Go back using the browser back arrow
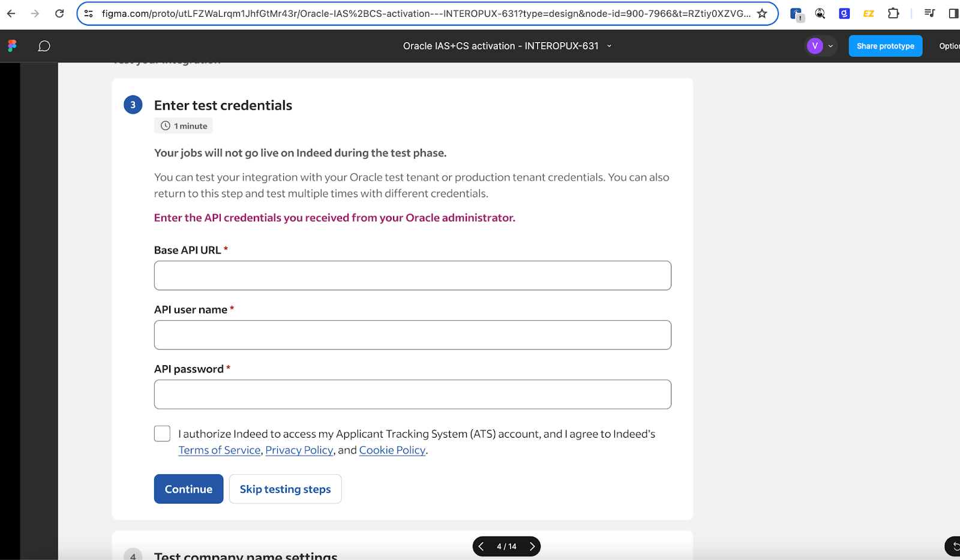The image size is (960, 560). (x=11, y=13)
